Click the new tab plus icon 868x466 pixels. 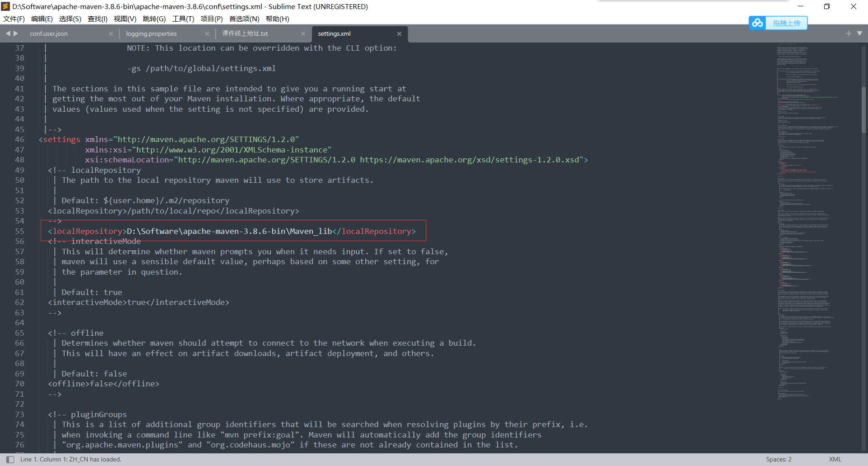848,33
